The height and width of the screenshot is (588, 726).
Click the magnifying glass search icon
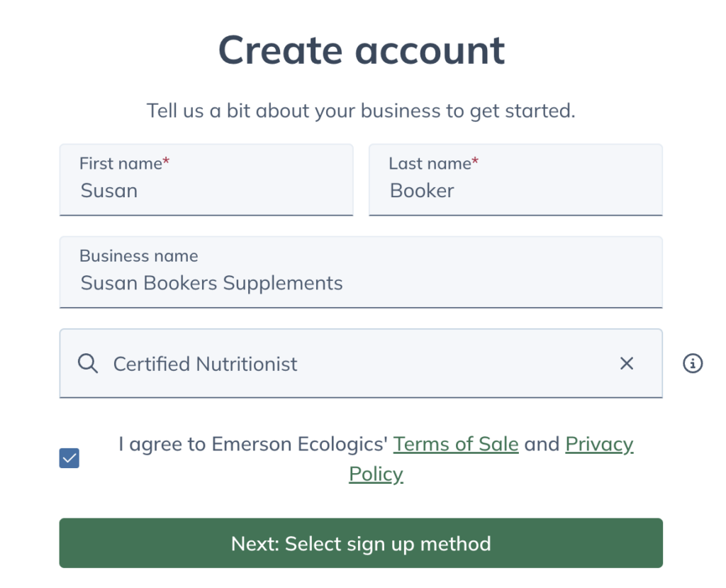point(88,364)
